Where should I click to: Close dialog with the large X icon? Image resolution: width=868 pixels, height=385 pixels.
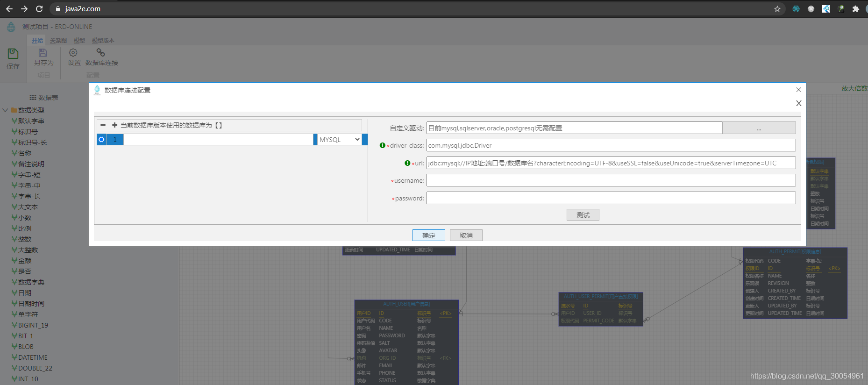click(x=799, y=103)
